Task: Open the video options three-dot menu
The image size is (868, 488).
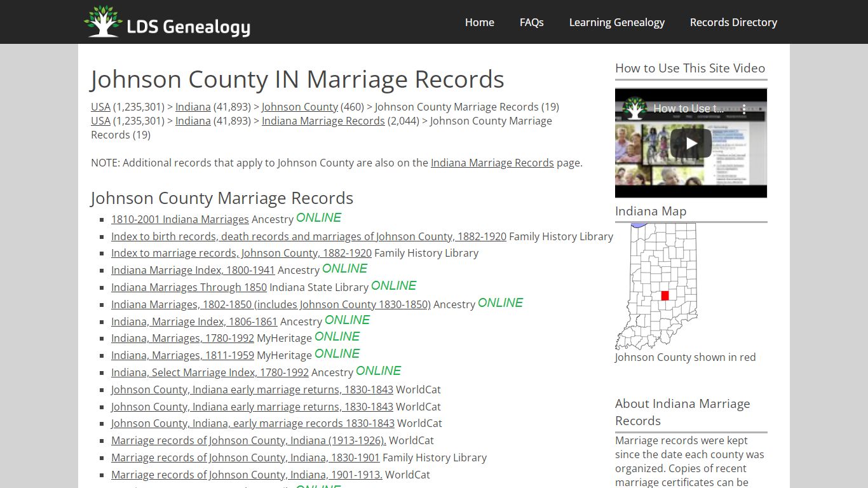Action: tap(745, 109)
